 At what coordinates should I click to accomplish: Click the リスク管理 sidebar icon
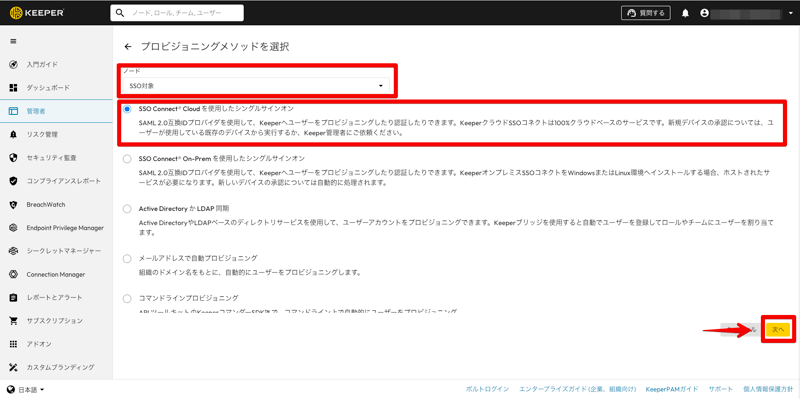coord(14,135)
